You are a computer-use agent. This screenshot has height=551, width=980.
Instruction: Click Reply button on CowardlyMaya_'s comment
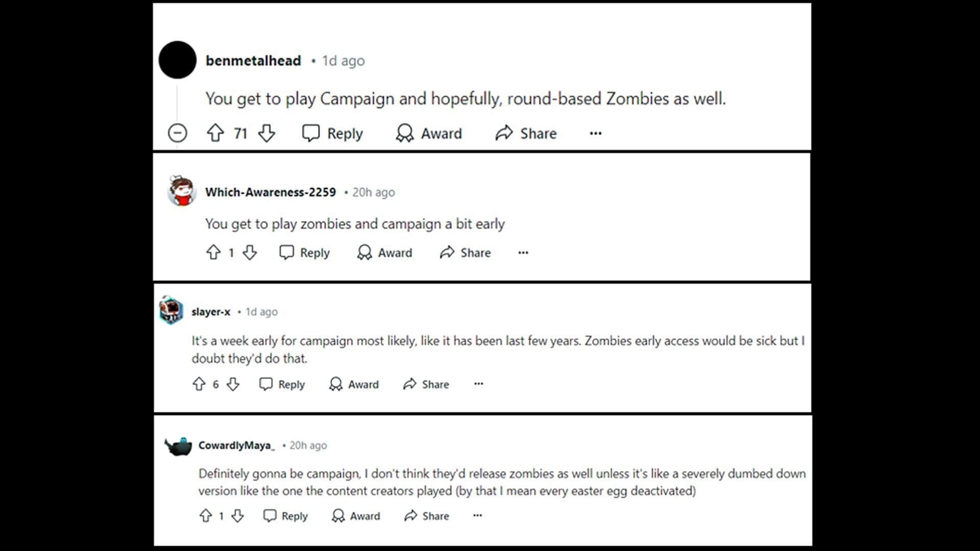pyautogui.click(x=284, y=516)
